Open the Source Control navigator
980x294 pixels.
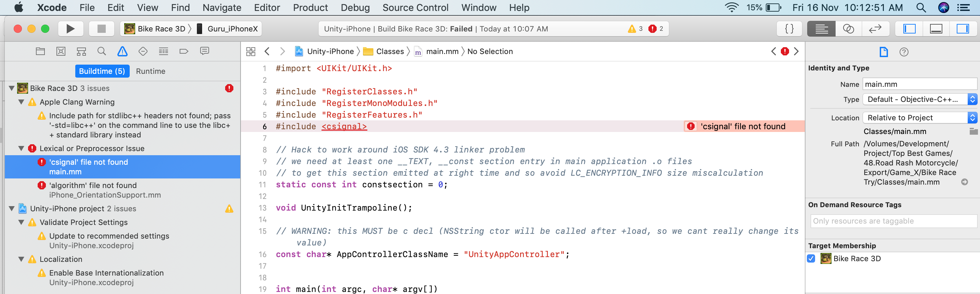(x=61, y=51)
